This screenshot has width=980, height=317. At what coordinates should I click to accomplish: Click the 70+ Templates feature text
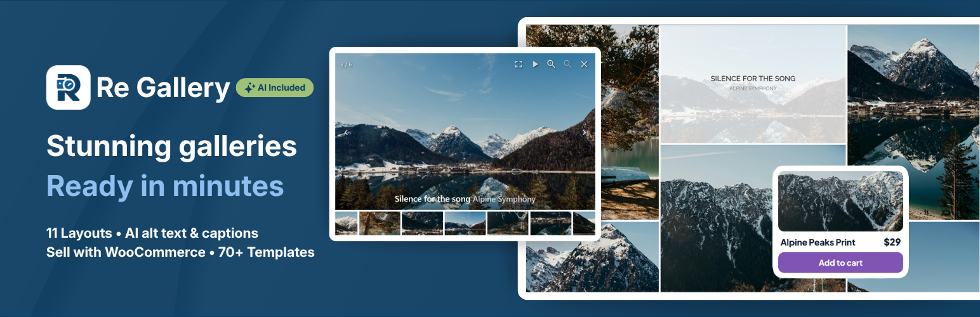pos(267,252)
